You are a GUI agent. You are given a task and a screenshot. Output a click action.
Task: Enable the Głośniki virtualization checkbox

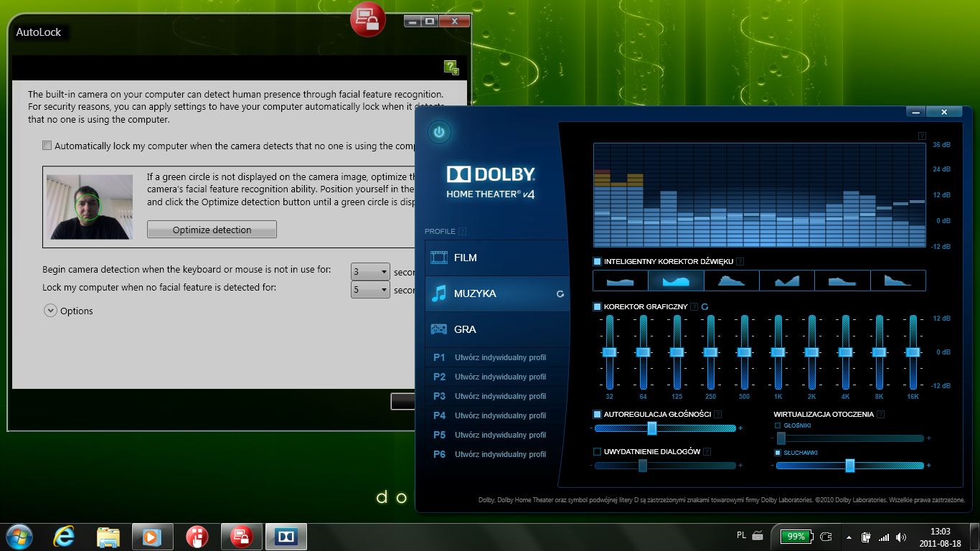778,425
